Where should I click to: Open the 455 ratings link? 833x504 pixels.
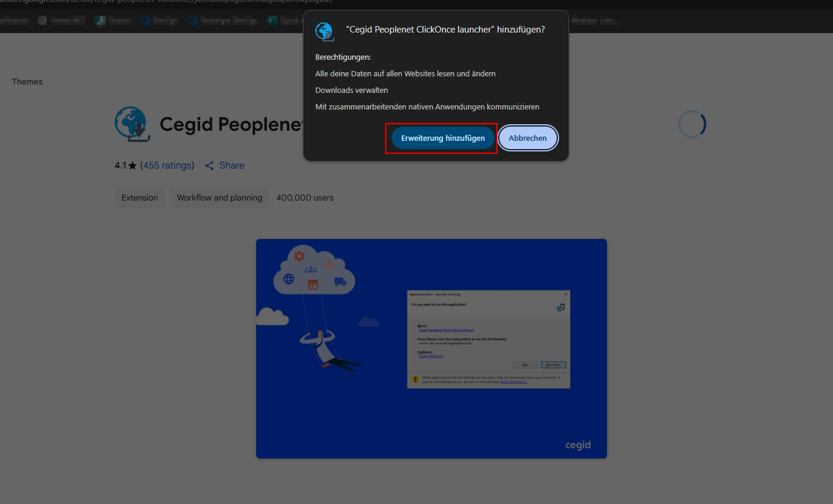(167, 166)
